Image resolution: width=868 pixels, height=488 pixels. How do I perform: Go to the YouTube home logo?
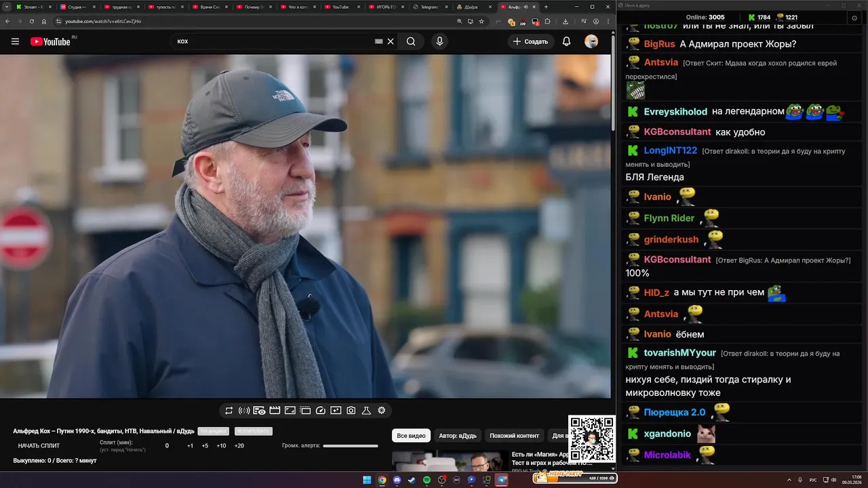point(50,41)
